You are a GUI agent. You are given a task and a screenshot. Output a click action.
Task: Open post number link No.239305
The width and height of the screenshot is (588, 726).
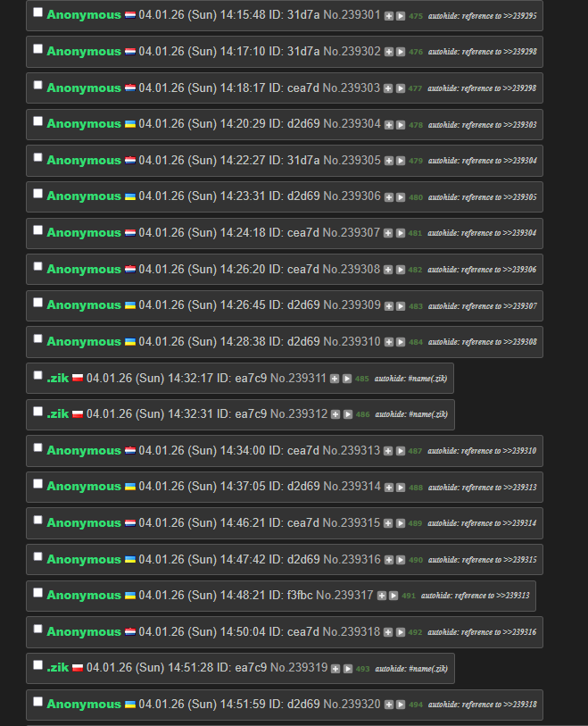tap(352, 160)
